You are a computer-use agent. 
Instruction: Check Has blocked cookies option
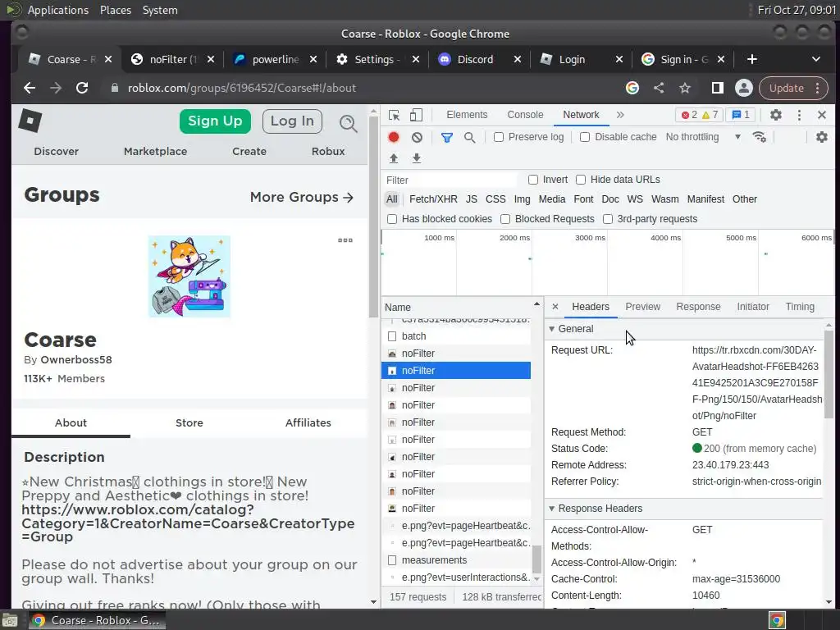392,219
